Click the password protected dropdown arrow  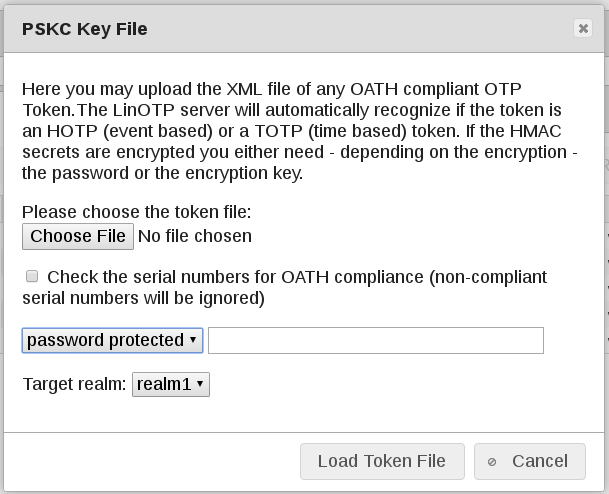pos(193,340)
